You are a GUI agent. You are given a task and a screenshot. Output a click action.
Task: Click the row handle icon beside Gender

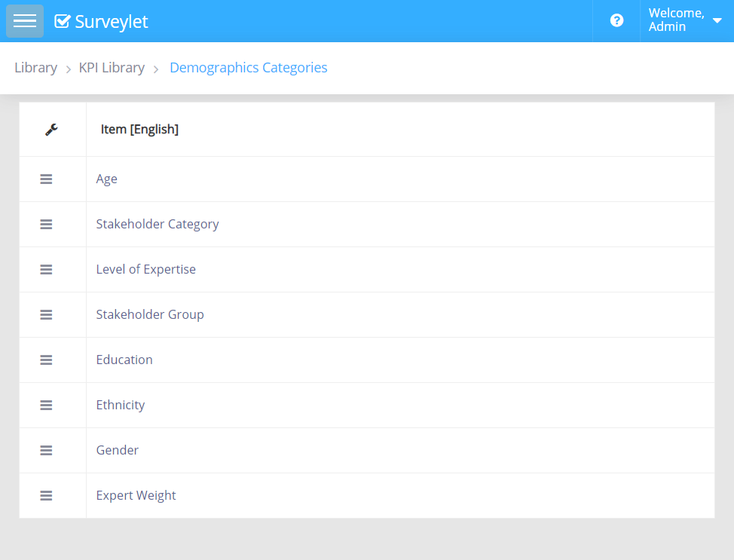(x=46, y=451)
